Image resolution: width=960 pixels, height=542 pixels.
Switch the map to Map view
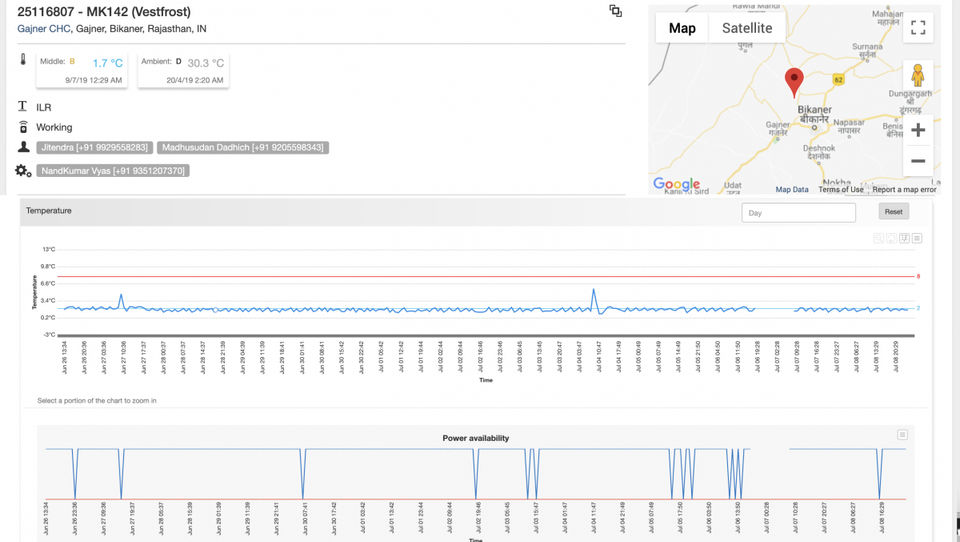click(682, 28)
